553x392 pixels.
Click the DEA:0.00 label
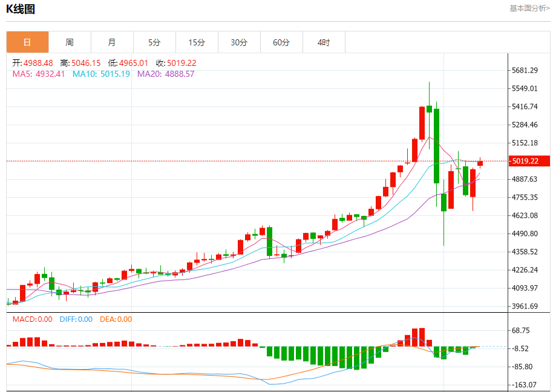point(116,319)
